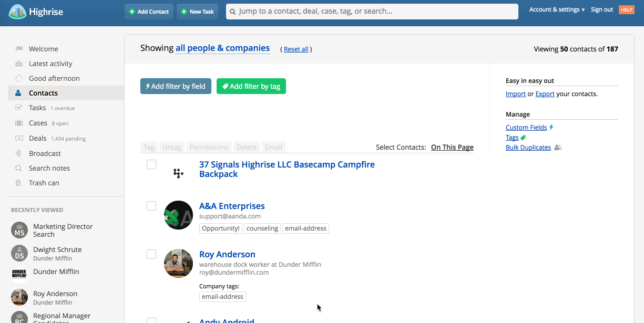
Task: Click the Broadcast signal icon in sidebar
Action: coord(18,153)
